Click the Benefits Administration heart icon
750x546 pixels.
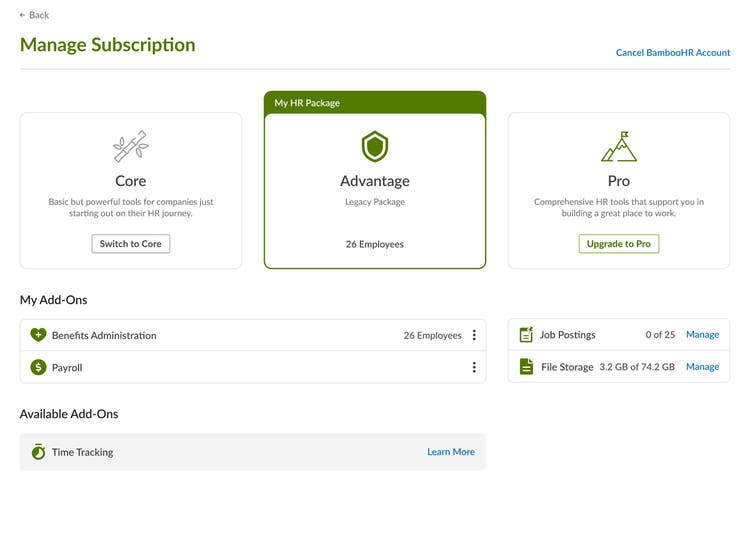tap(38, 335)
